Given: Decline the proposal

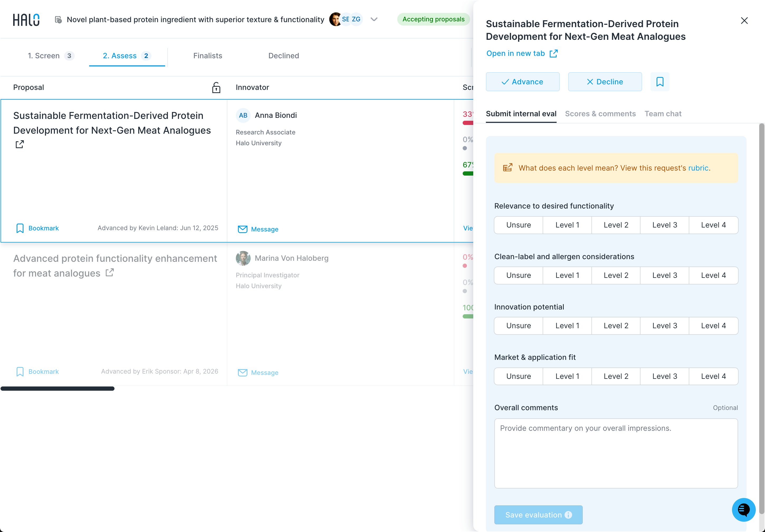Looking at the screenshot, I should tap(605, 81).
